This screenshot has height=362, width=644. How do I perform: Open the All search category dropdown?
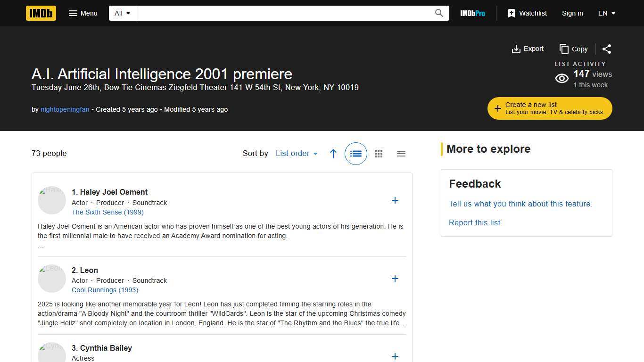123,13
